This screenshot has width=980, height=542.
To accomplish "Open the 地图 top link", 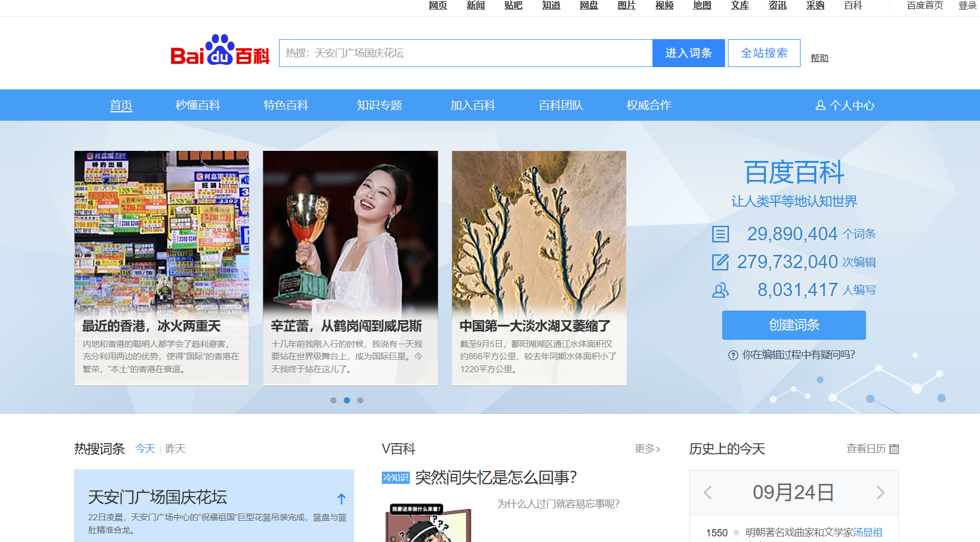I will click(702, 6).
